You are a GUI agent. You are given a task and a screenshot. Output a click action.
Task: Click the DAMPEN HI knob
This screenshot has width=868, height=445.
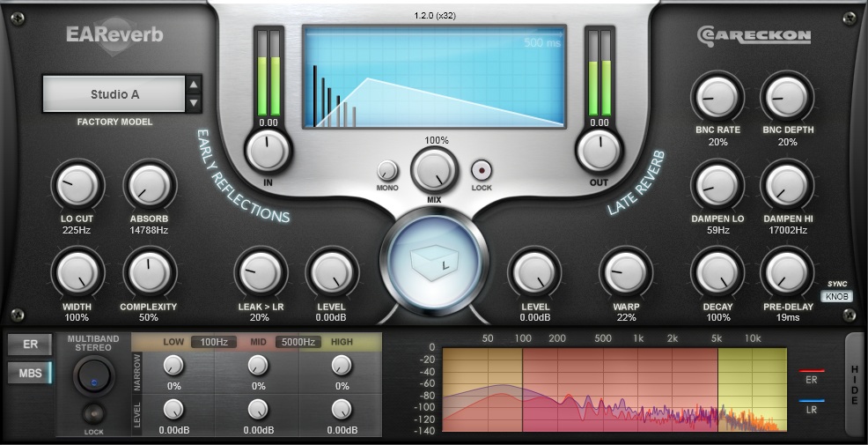coord(787,184)
